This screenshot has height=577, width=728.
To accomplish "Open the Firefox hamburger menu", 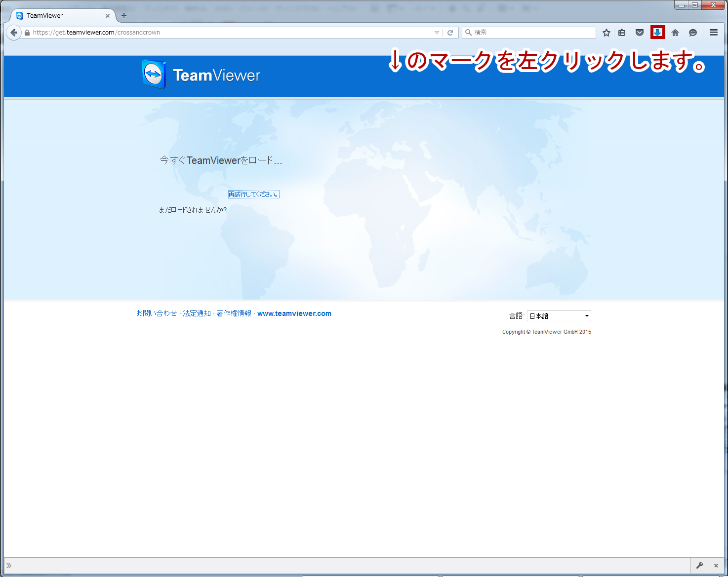I will (714, 33).
